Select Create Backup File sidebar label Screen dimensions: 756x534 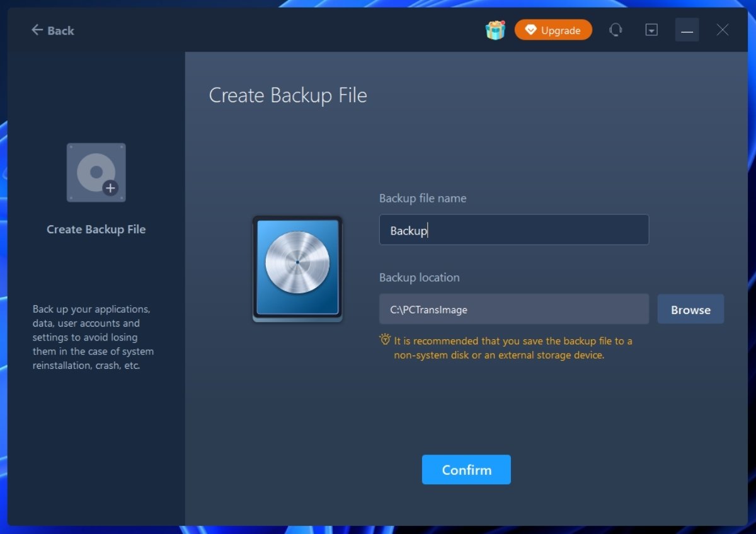96,229
